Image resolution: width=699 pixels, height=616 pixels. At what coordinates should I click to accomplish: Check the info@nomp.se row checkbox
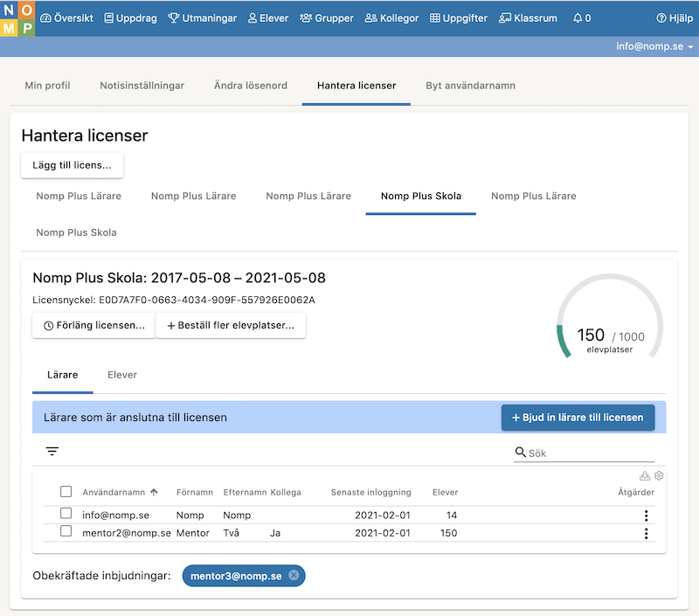[66, 514]
